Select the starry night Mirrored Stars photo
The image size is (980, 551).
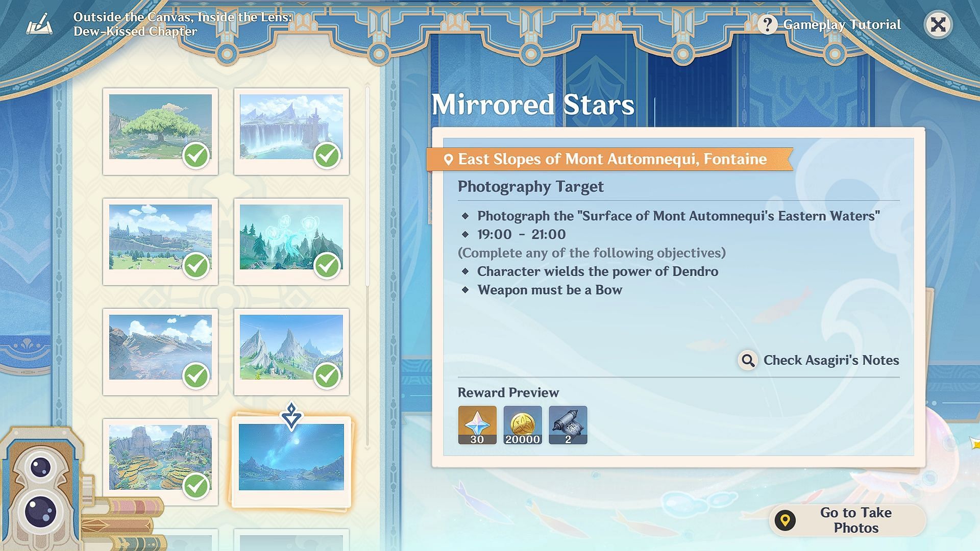(x=291, y=462)
